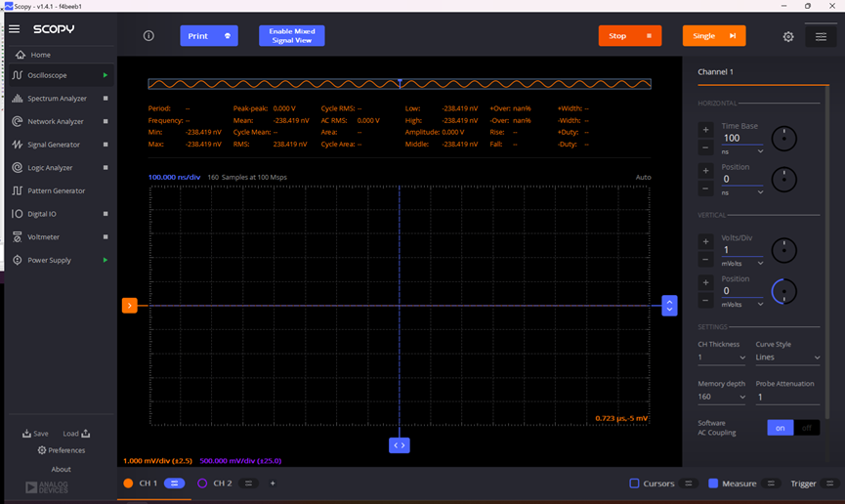Open Volts/Div mVolts unit dropdown
This screenshot has height=504, width=845.
click(x=742, y=264)
